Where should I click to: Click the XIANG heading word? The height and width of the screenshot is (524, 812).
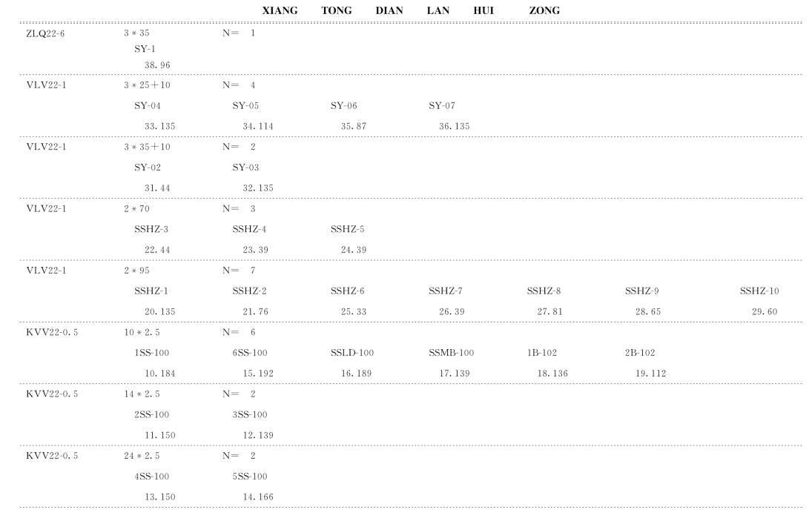tap(280, 10)
